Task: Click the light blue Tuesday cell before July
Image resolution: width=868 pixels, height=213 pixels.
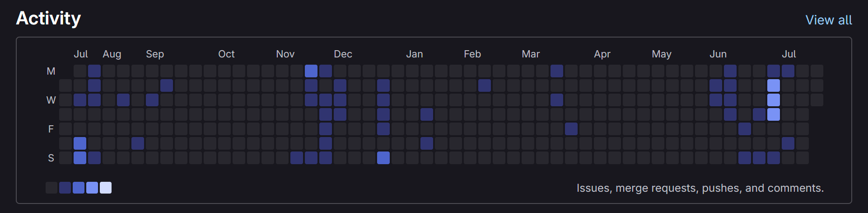Action: coord(774,85)
